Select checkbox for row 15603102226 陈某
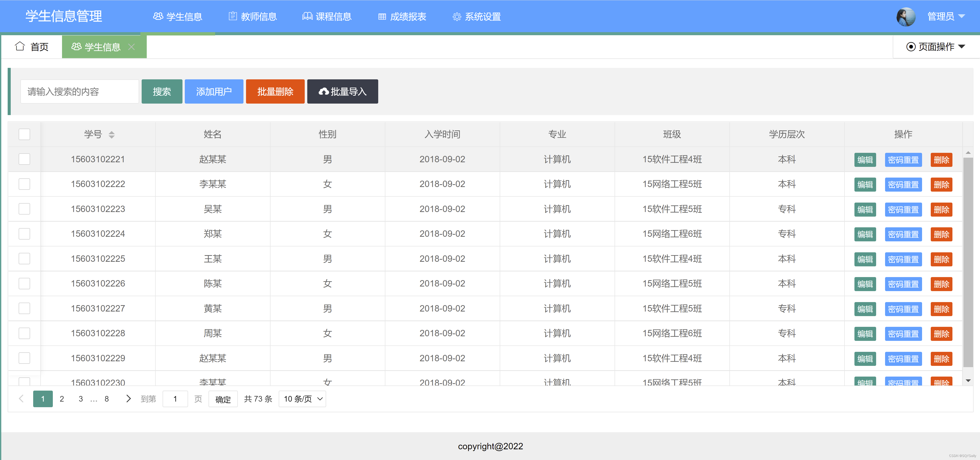 (24, 283)
